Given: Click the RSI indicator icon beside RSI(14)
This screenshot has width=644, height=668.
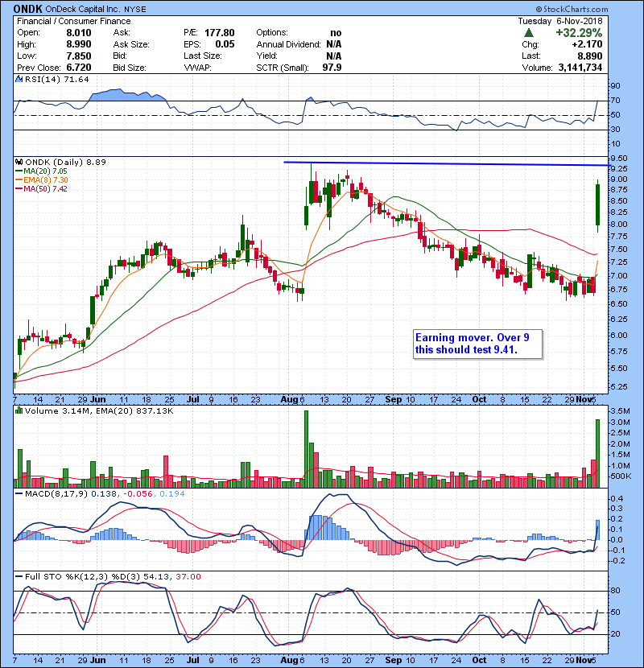Looking at the screenshot, I should (x=19, y=79).
